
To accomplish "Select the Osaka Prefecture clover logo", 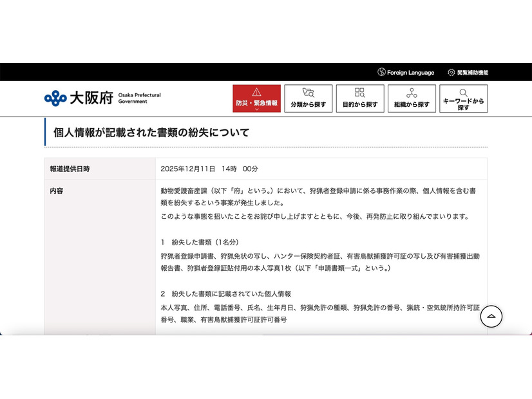I will [57, 97].
